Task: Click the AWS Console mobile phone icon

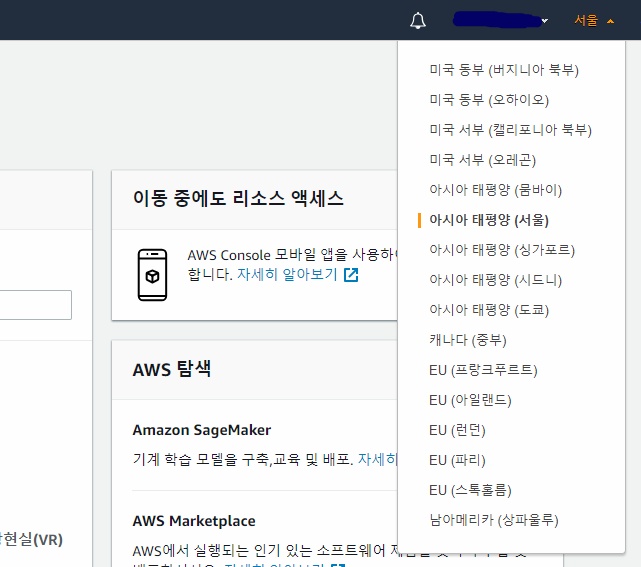Action: click(x=152, y=275)
